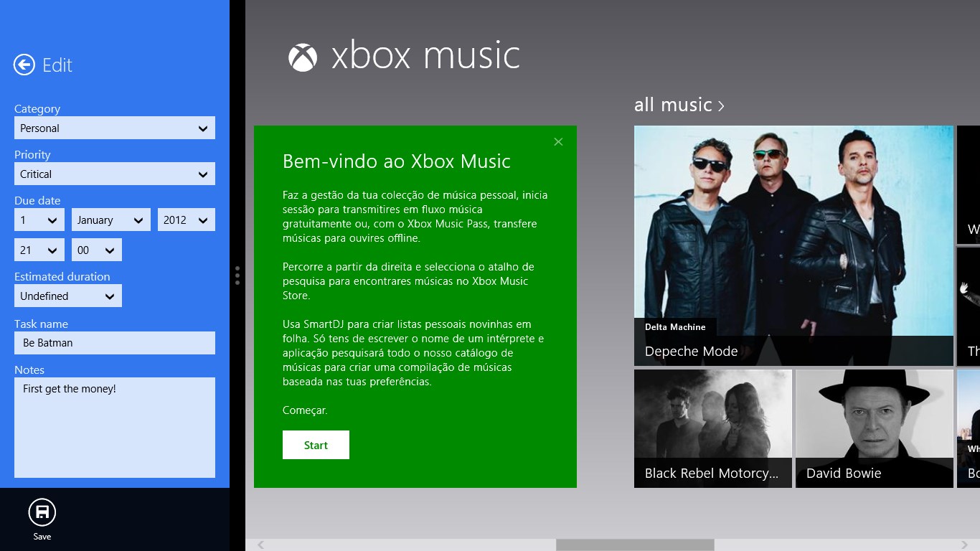
Task: Click the horizontal scrollbar thumb
Action: point(635,545)
